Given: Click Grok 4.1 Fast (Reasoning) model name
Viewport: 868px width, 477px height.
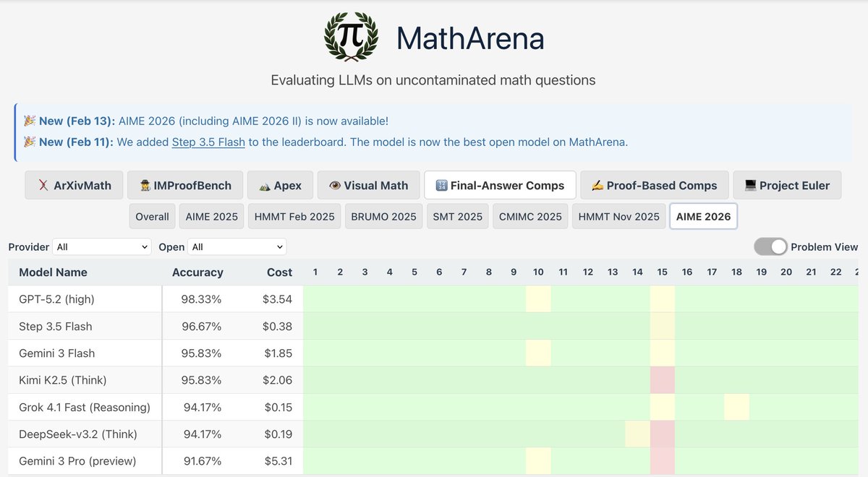Looking at the screenshot, I should coord(85,407).
